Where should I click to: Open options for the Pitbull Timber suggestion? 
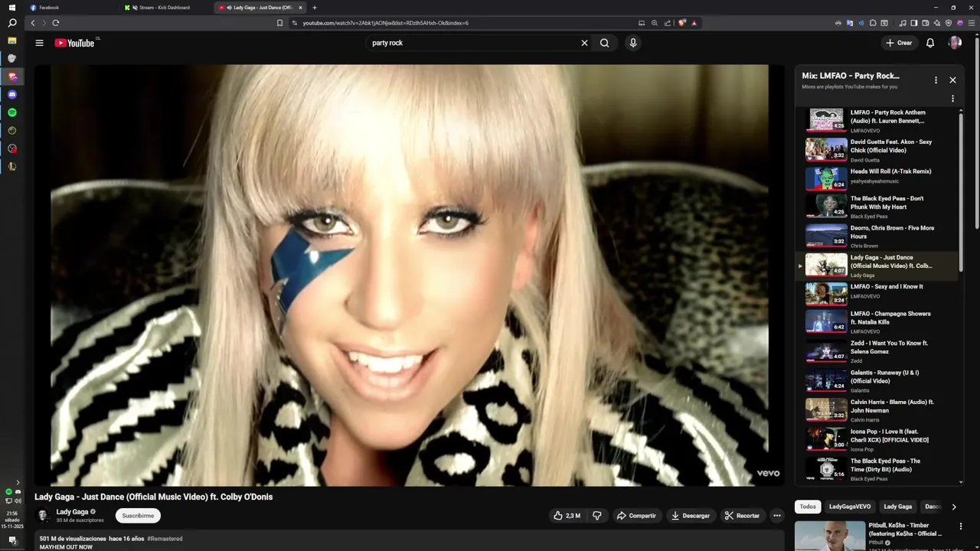(x=961, y=527)
